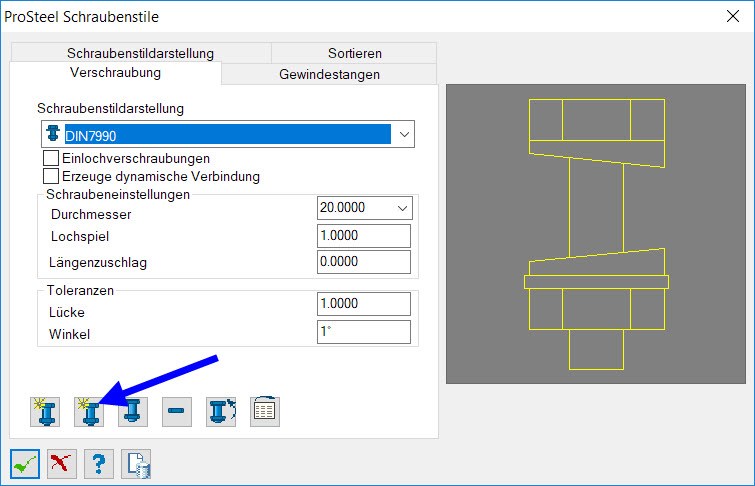
Task: Click the Winkel angle field
Action: 364,332
